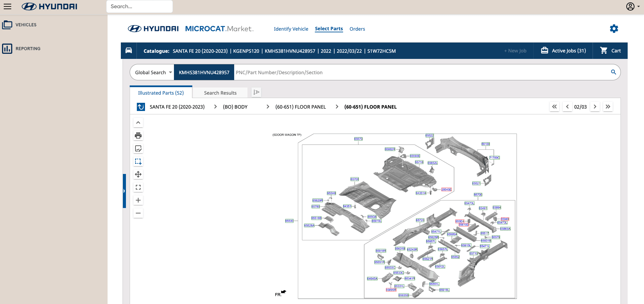Select callout 65500 in diagram

(289, 221)
